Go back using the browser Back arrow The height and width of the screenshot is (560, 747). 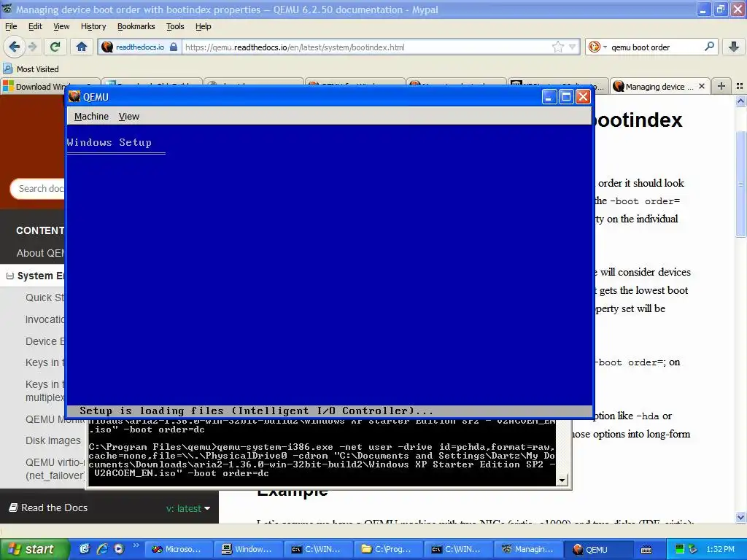tap(14, 47)
